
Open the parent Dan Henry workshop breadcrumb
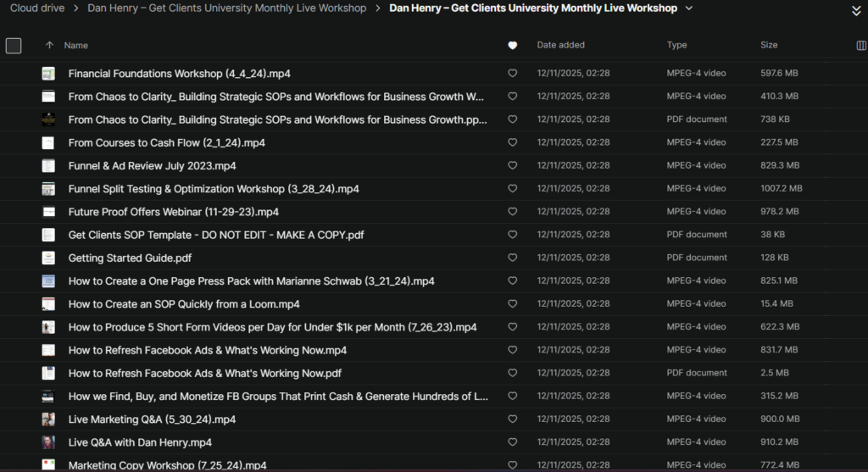(x=227, y=8)
